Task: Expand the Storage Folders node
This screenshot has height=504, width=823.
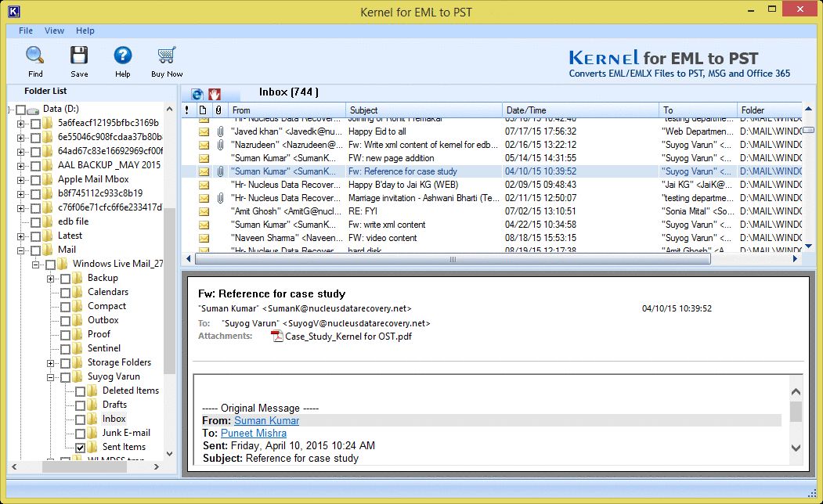Action: pos(50,363)
